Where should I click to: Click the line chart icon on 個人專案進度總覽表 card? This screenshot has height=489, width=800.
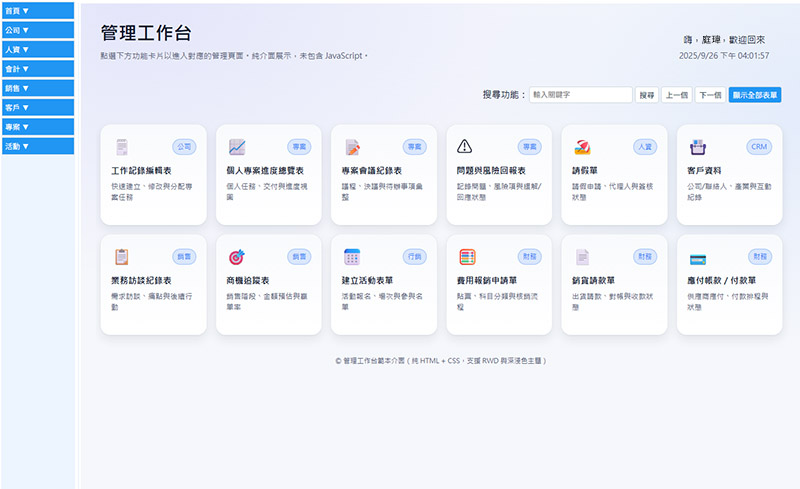(237, 147)
